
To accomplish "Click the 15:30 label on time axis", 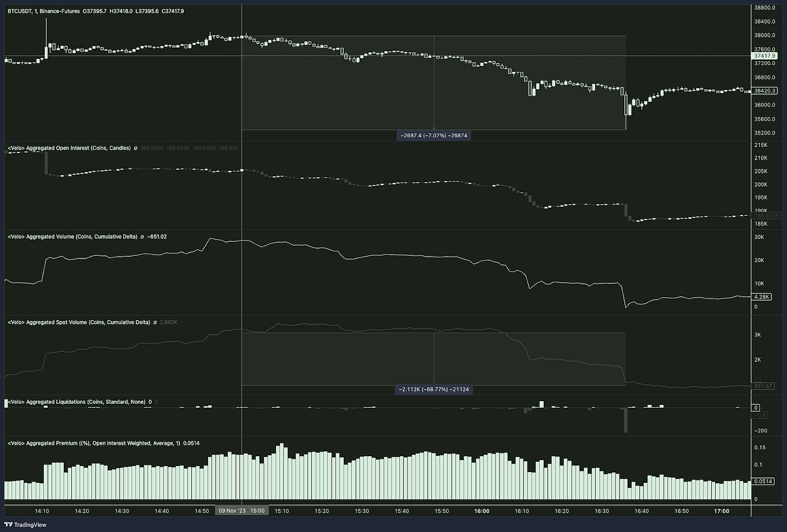I will [x=362, y=511].
